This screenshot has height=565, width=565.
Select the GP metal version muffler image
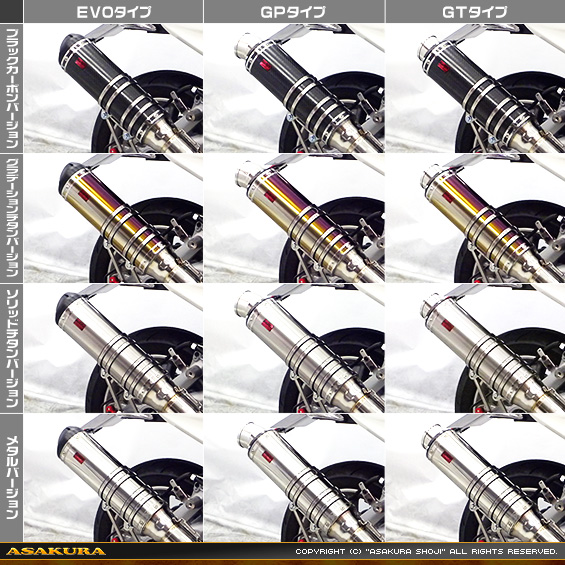click(x=294, y=478)
